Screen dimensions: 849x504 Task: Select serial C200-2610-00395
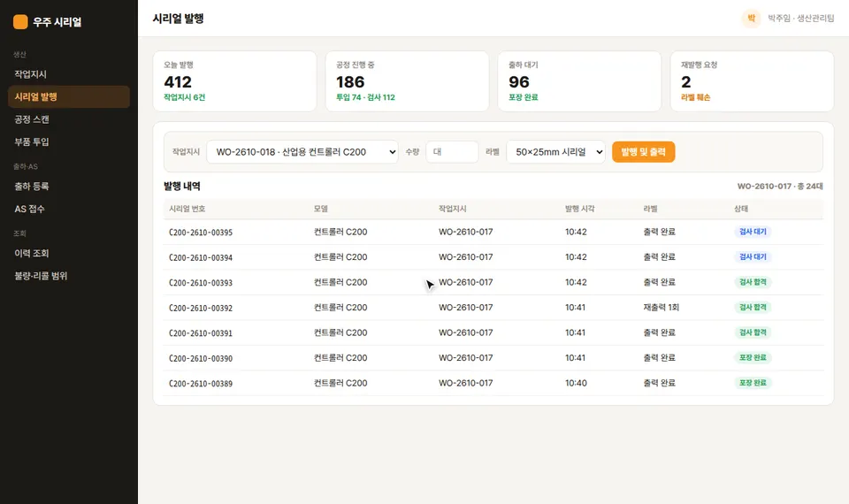point(201,233)
